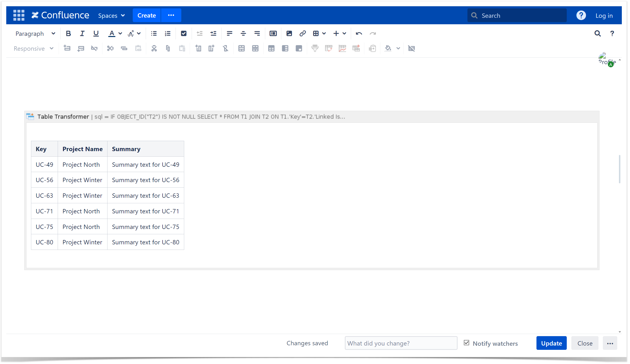The width and height of the screenshot is (630, 364).
Task: Click the task list checkbox icon
Action: [x=183, y=33]
